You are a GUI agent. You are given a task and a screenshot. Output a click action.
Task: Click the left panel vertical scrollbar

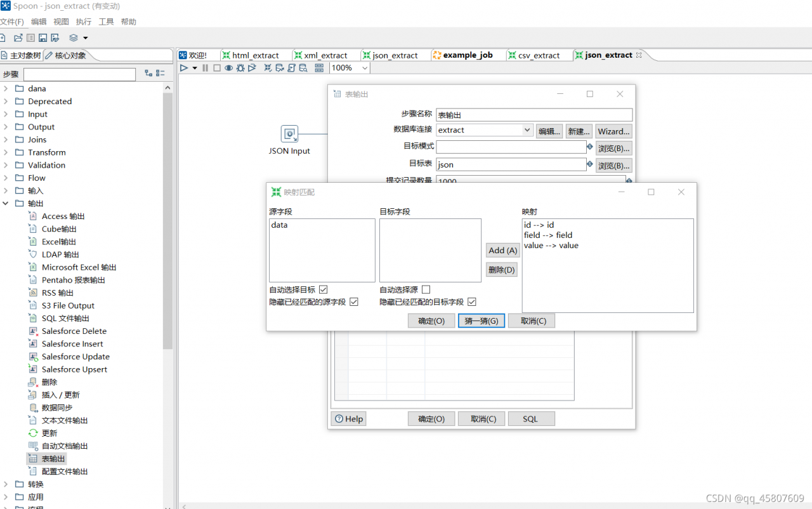[167, 222]
